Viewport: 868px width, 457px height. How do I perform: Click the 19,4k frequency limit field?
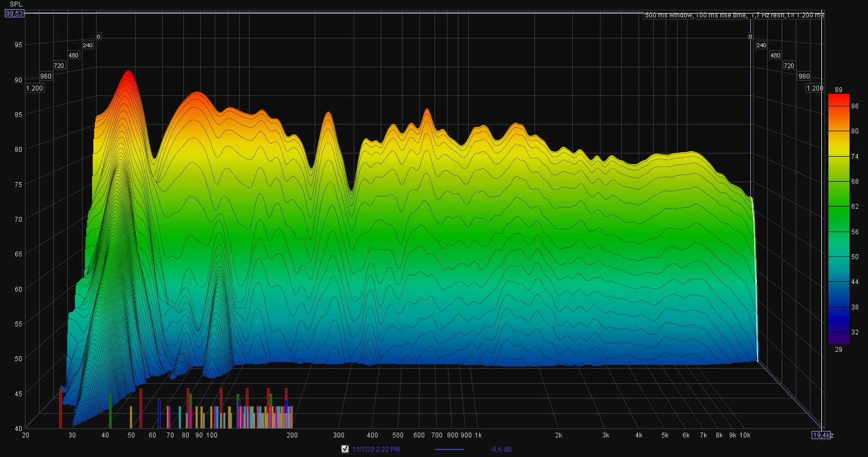coord(822,435)
